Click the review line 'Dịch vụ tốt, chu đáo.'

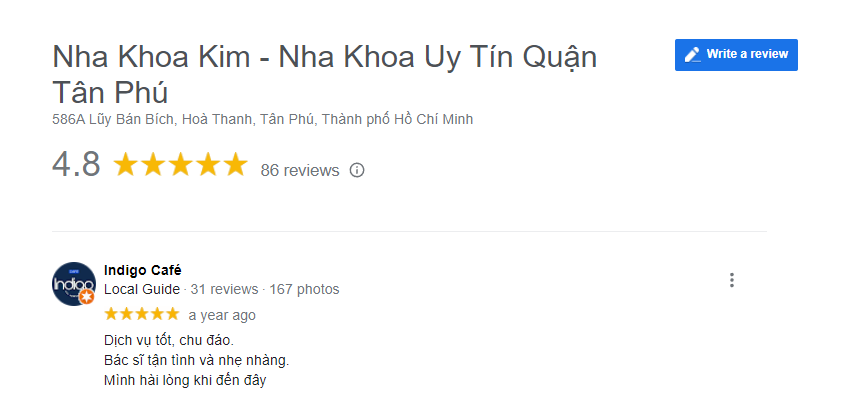(169, 340)
